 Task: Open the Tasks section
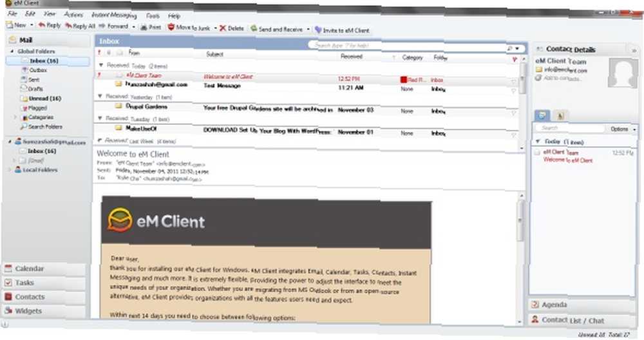(x=44, y=283)
